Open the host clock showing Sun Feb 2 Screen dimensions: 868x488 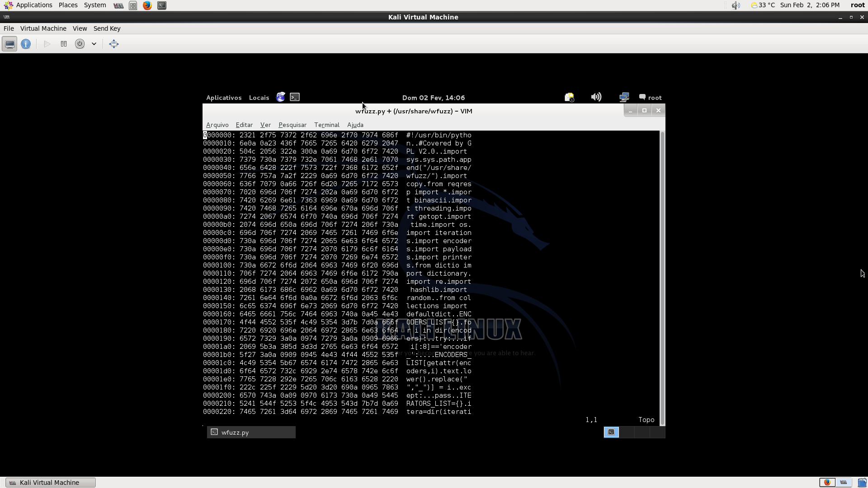point(810,5)
